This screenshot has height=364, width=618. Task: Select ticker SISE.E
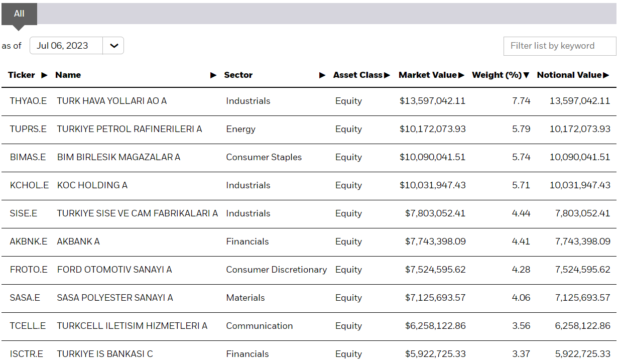click(x=24, y=213)
